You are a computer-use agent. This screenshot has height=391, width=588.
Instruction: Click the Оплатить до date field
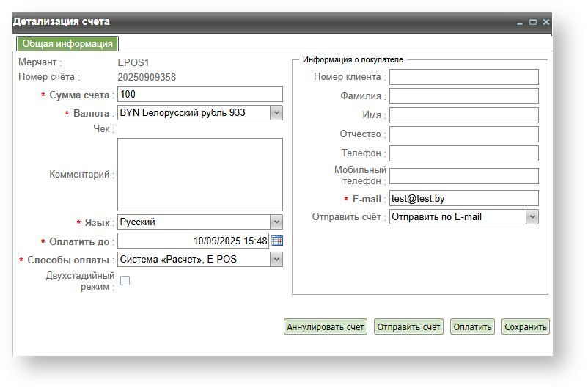(192, 241)
